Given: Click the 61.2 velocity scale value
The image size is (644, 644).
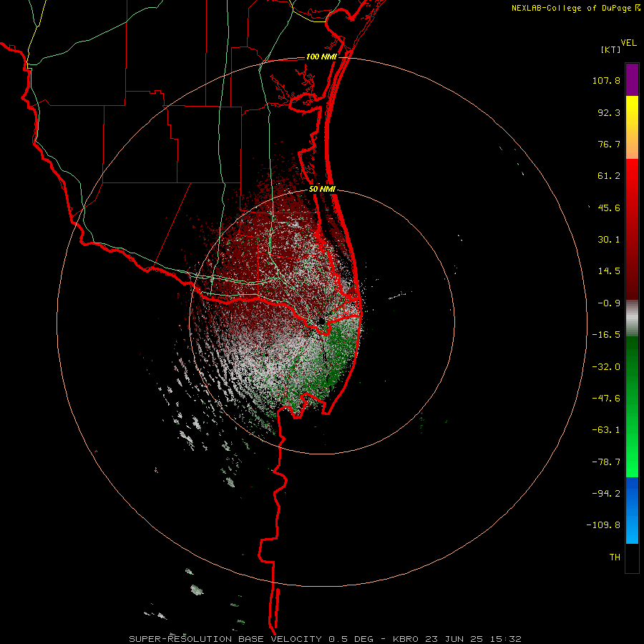Looking at the screenshot, I should click(609, 176).
